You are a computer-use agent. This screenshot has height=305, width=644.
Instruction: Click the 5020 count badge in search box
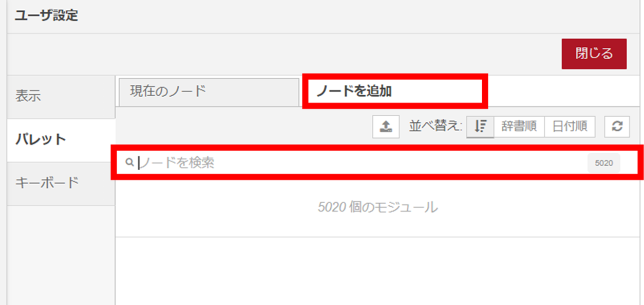[604, 163]
